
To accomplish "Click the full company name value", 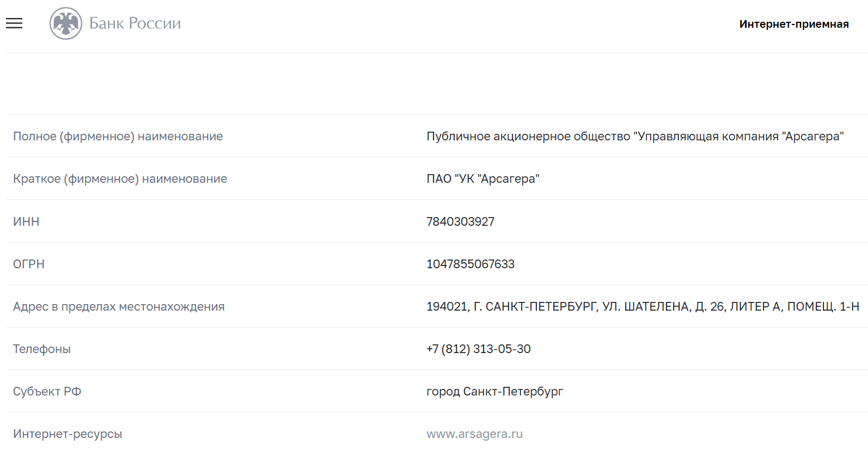I will point(635,137).
